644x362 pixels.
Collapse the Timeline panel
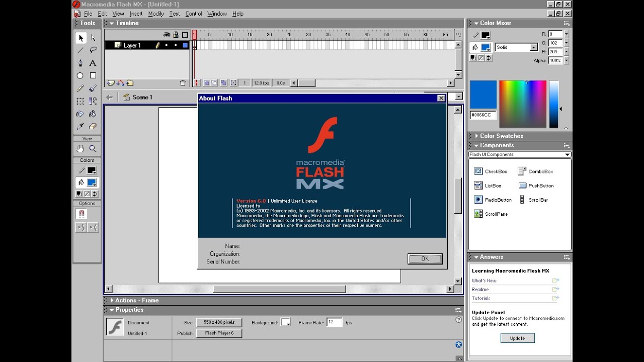coord(112,23)
